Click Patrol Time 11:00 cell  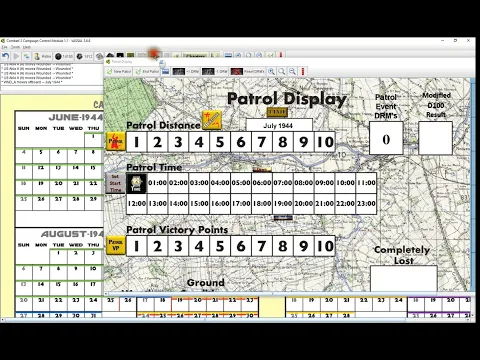(x=366, y=183)
